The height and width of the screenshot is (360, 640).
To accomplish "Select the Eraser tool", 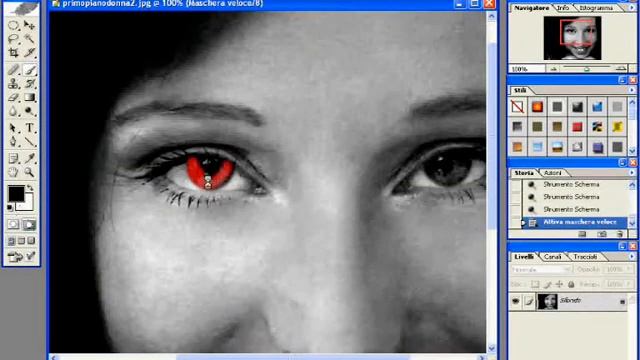I will (13, 98).
